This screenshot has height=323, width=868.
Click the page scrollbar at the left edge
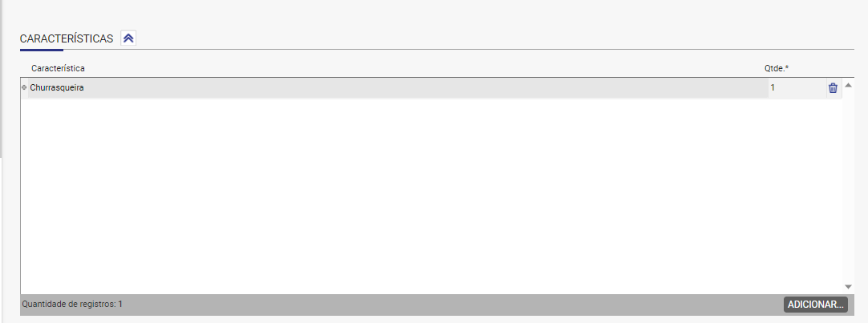pyautogui.click(x=1, y=78)
